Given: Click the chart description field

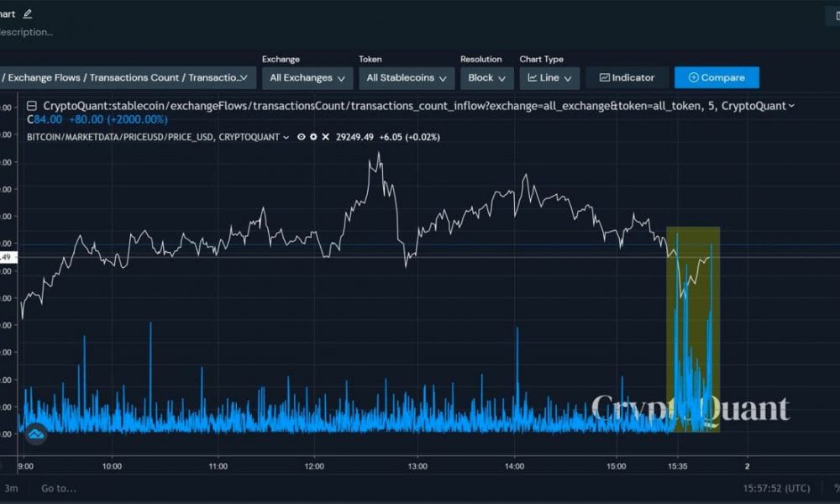Looking at the screenshot, I should coord(26,32).
